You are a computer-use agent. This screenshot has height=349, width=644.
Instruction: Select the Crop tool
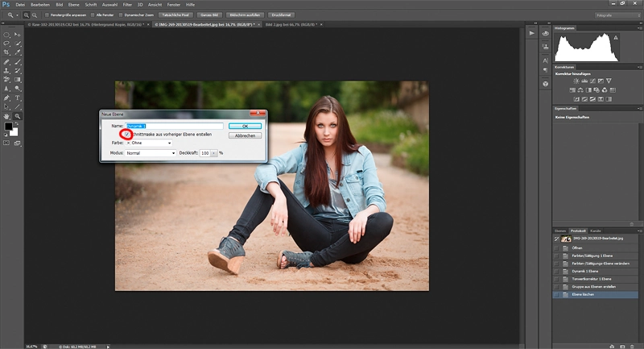pyautogui.click(x=6, y=52)
